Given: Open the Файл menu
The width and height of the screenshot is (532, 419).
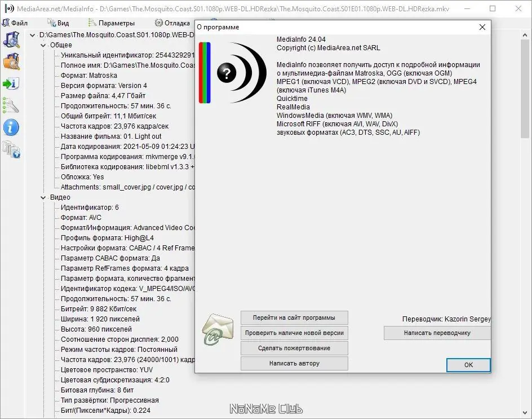Looking at the screenshot, I should pyautogui.click(x=15, y=23).
